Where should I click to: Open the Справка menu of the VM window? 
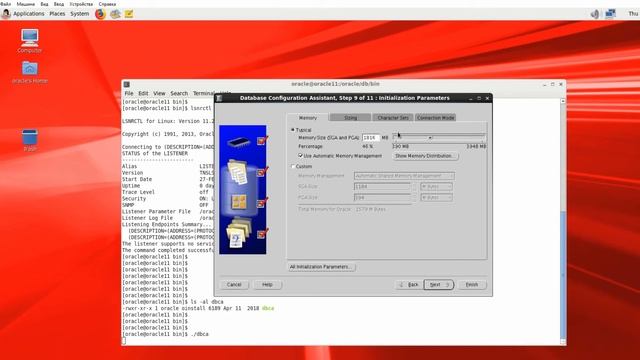click(x=107, y=4)
